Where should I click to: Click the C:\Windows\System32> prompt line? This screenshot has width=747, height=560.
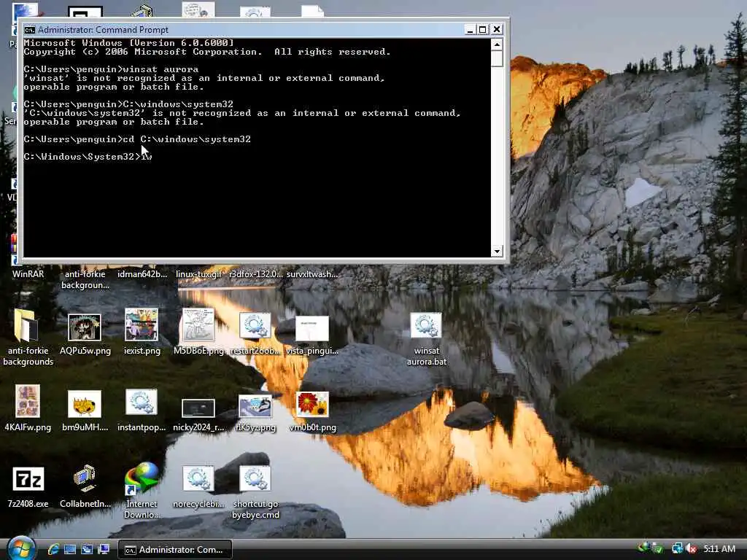[88, 157]
